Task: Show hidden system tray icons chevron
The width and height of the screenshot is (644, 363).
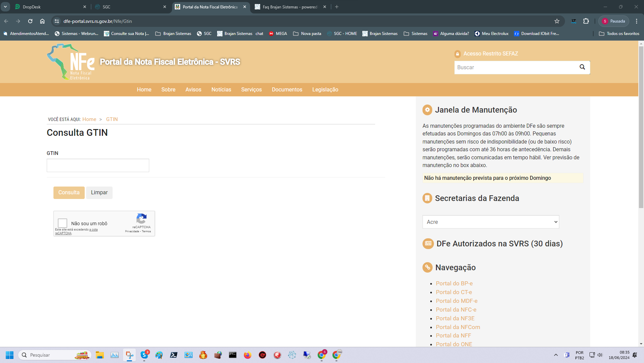Action: 556,355
